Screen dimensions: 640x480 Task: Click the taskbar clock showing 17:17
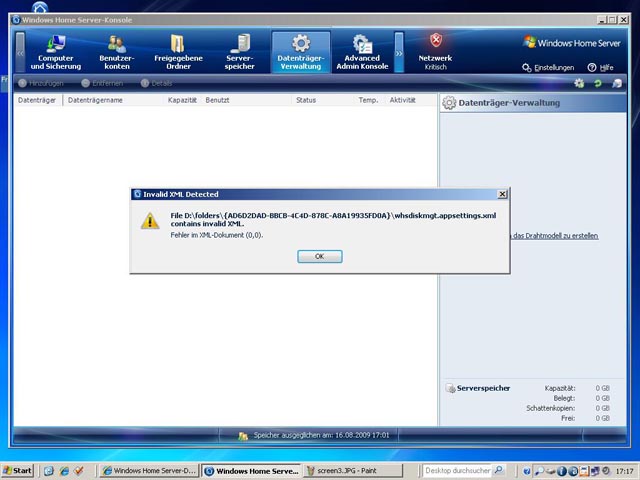tap(624, 471)
